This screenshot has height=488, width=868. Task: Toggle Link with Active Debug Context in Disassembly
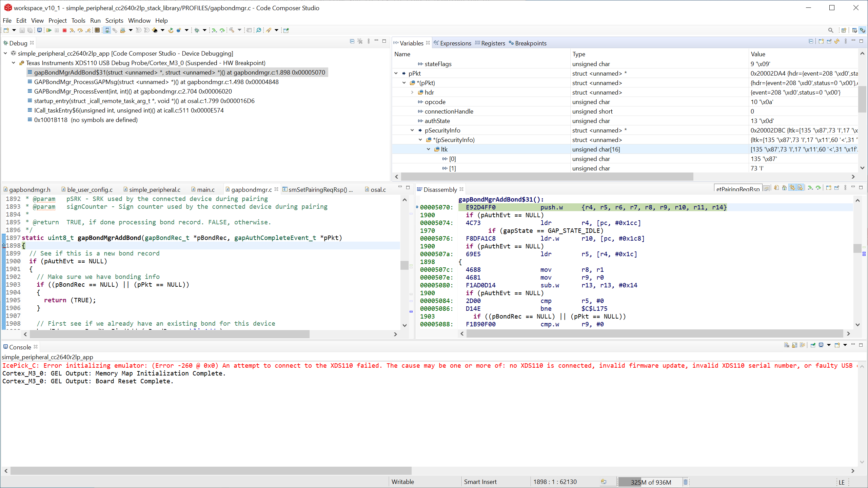792,187
